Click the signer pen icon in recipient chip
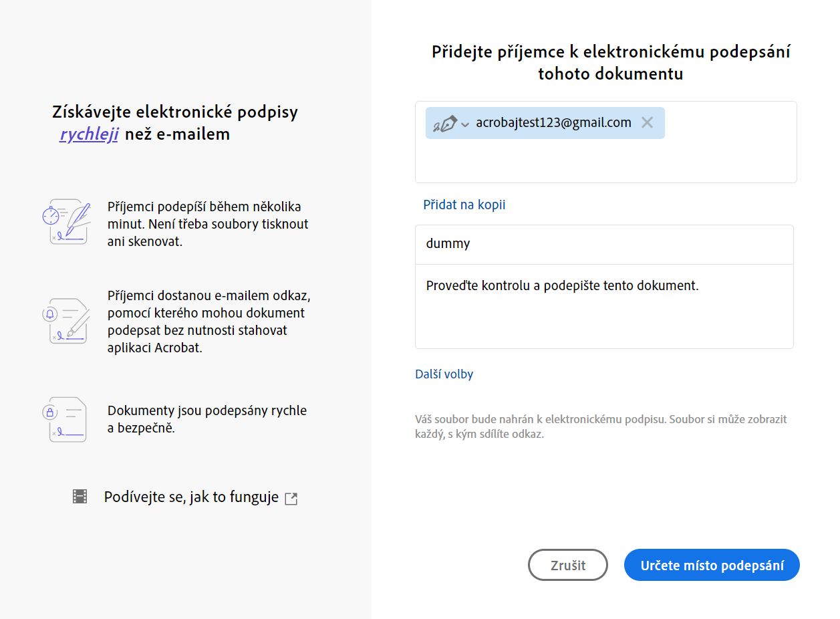840x619 pixels. [x=445, y=124]
